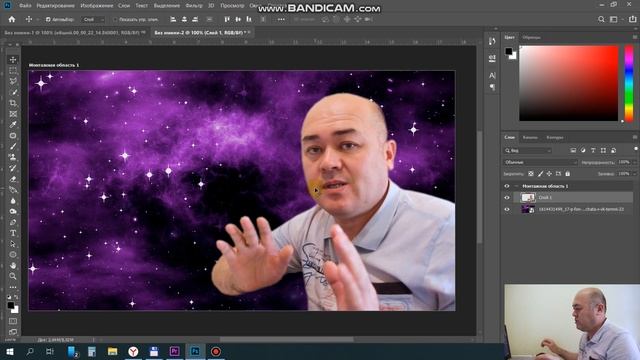Toggle Auto-Select checkbox in options bar
640x360 pixels.
[48, 19]
